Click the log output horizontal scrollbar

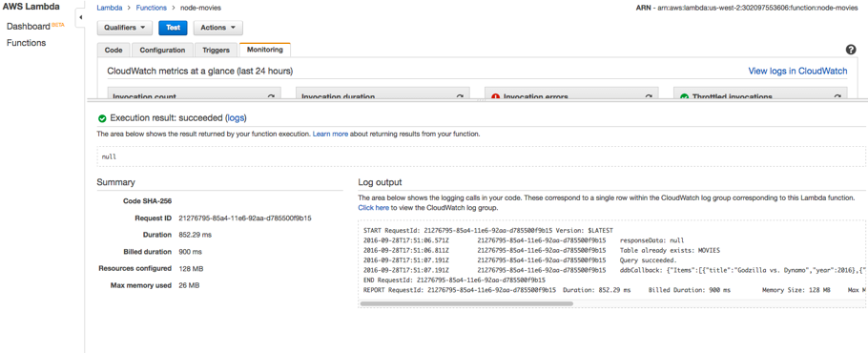click(x=466, y=303)
